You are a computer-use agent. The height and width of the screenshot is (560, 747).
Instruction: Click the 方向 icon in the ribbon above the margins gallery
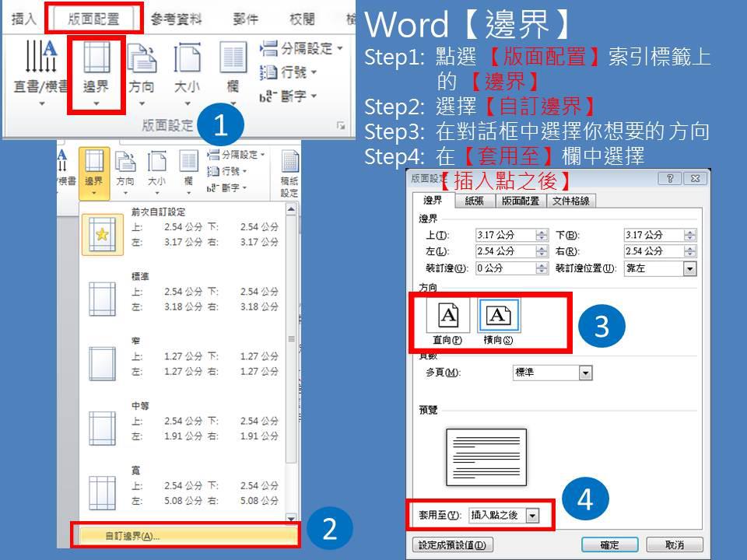point(125,162)
